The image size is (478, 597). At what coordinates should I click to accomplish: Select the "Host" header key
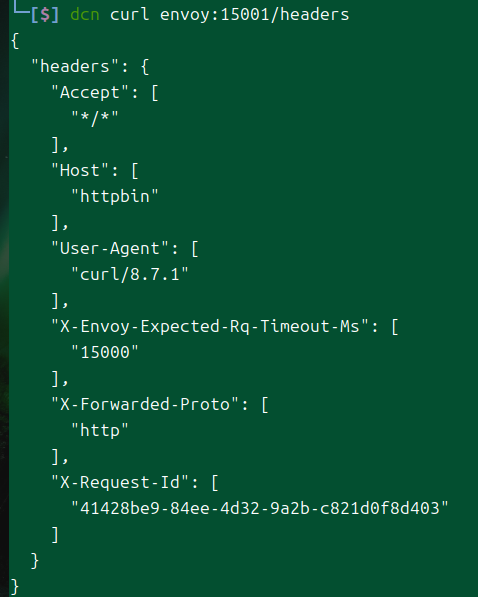pos(80,170)
